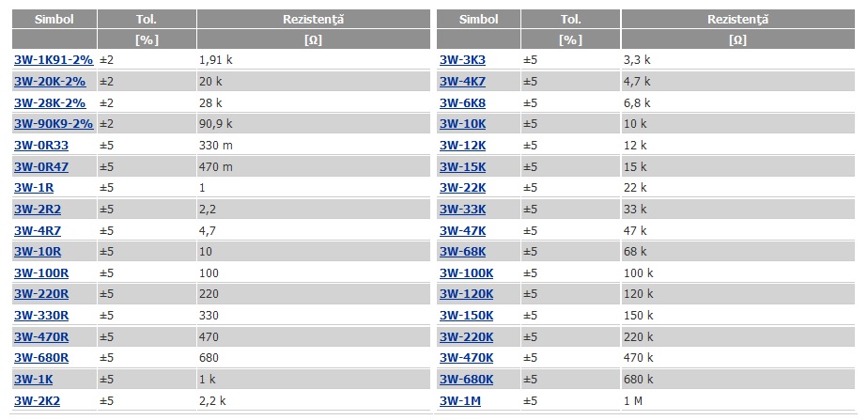Open the 3W-1K91-2% resistor link

click(x=54, y=60)
